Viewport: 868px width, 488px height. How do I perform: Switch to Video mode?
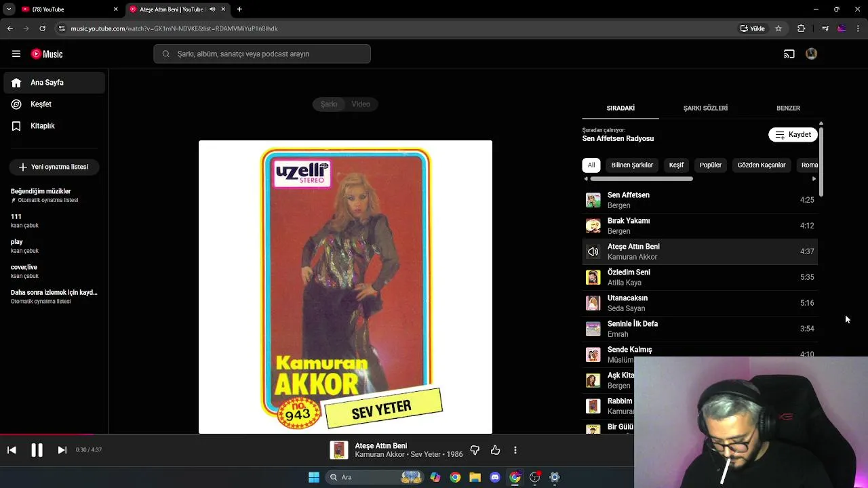361,104
